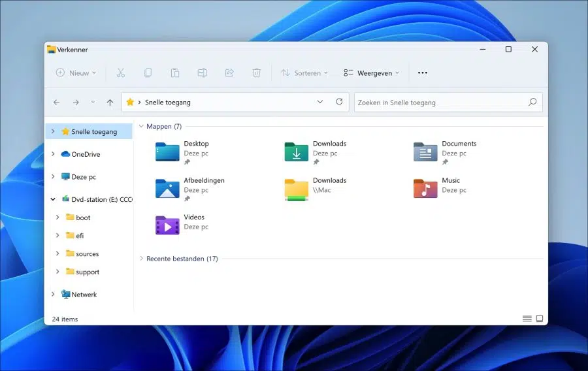Collapse the Dvd-station (E:) tree node

[x=53, y=199]
